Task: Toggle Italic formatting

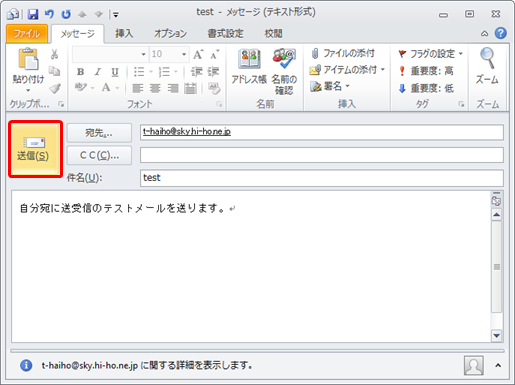Action: coord(98,72)
